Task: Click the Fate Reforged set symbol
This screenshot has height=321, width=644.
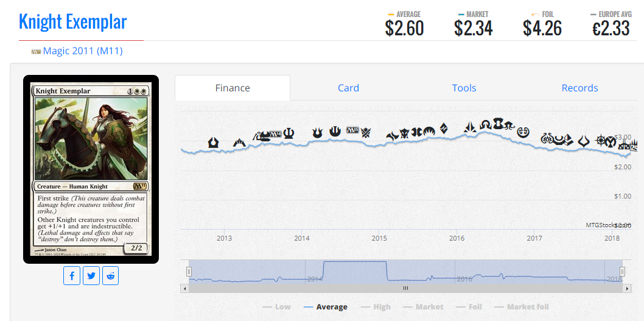Action: click(x=393, y=136)
